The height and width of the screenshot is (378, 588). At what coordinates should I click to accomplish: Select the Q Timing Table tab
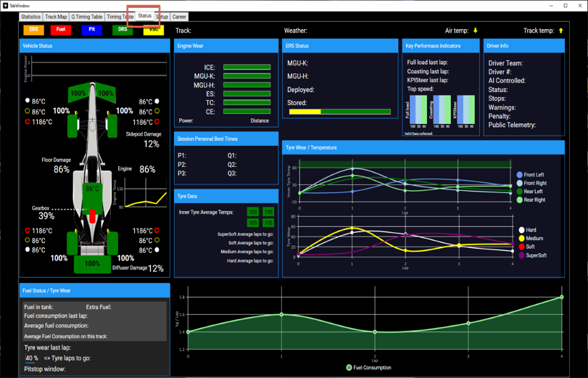(86, 17)
